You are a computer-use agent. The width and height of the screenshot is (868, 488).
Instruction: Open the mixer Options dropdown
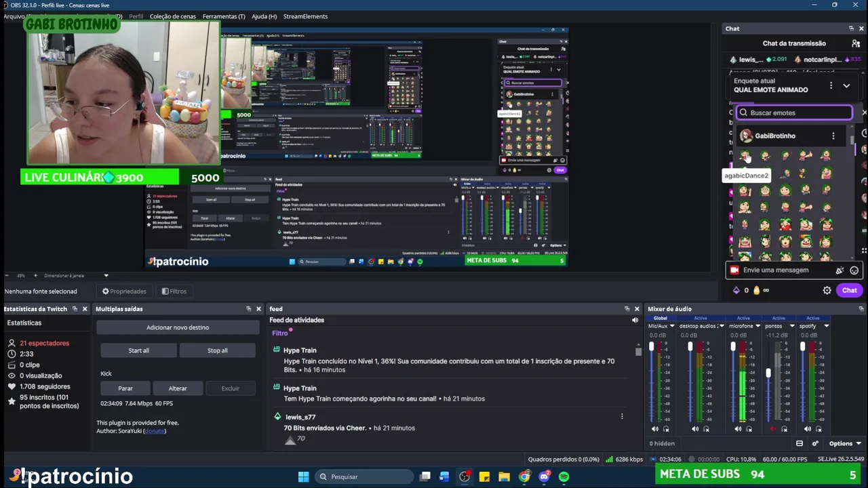click(845, 443)
